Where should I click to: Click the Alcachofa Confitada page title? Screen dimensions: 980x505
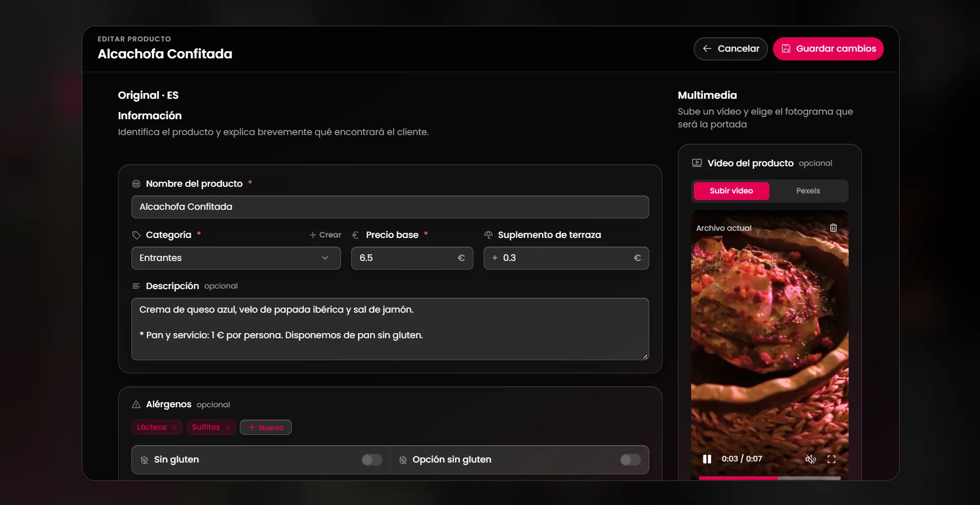coord(165,54)
